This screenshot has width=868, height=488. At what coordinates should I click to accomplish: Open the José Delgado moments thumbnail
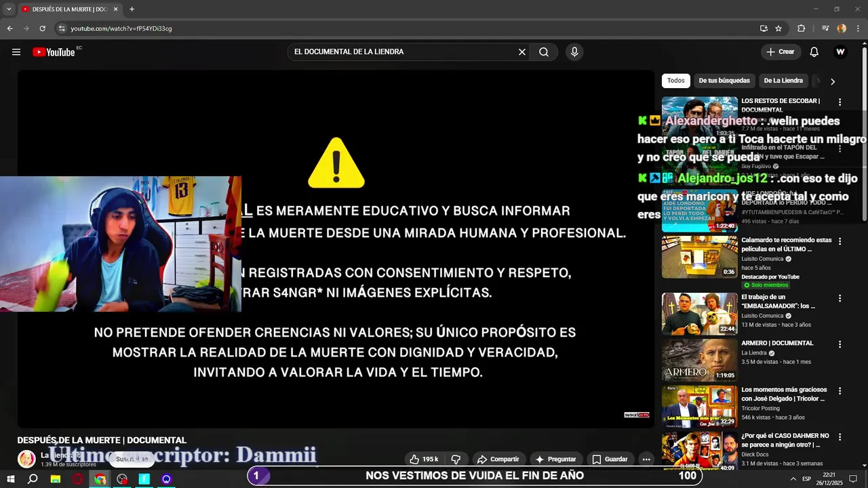[700, 406]
